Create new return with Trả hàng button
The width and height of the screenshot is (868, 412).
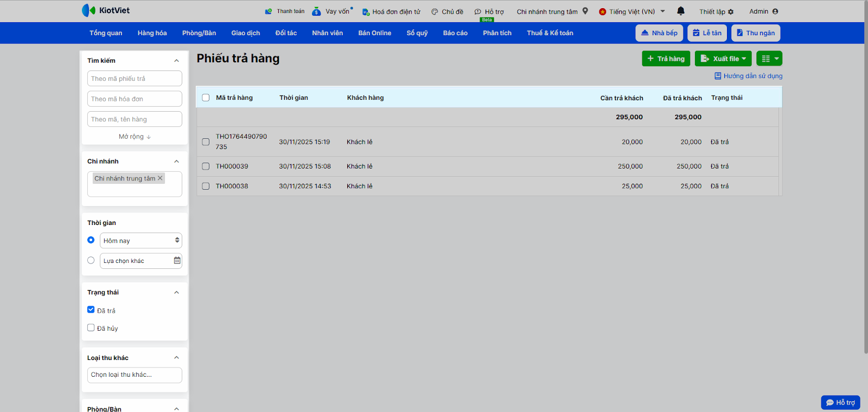pos(666,59)
